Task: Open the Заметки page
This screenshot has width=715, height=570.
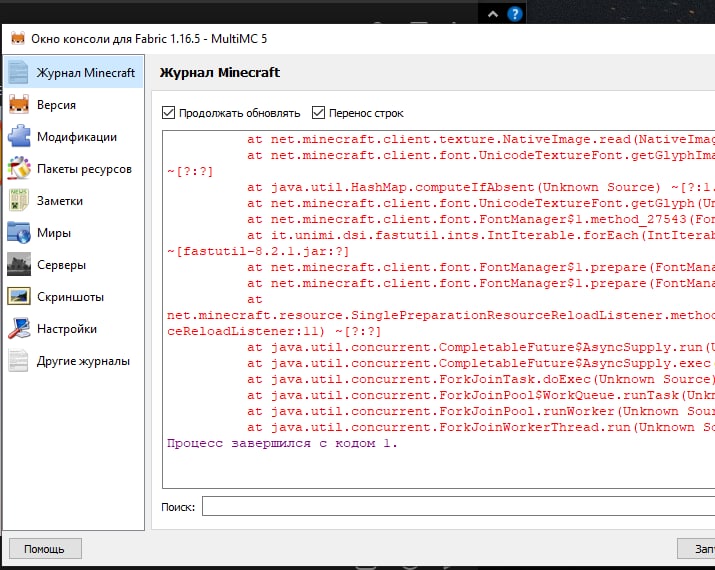Action: (x=74, y=200)
